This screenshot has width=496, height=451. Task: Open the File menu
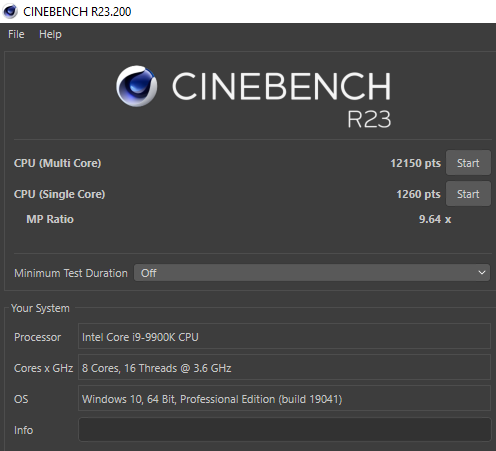point(16,34)
